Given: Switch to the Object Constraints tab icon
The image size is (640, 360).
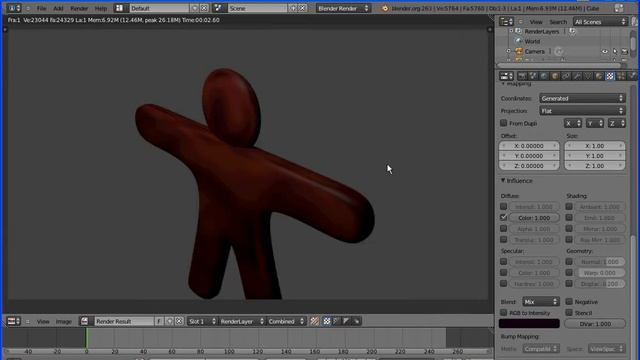Looking at the screenshot, I should [x=566, y=76].
